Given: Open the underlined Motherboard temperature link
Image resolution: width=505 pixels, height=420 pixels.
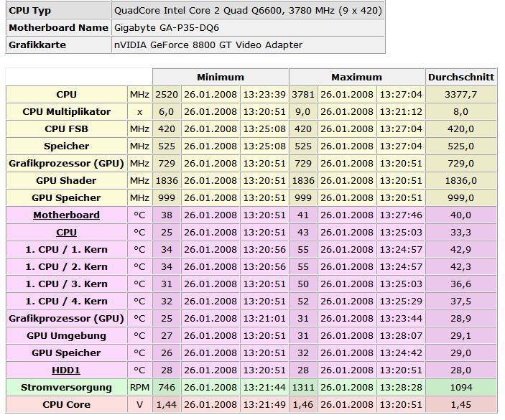Looking at the screenshot, I should (66, 215).
